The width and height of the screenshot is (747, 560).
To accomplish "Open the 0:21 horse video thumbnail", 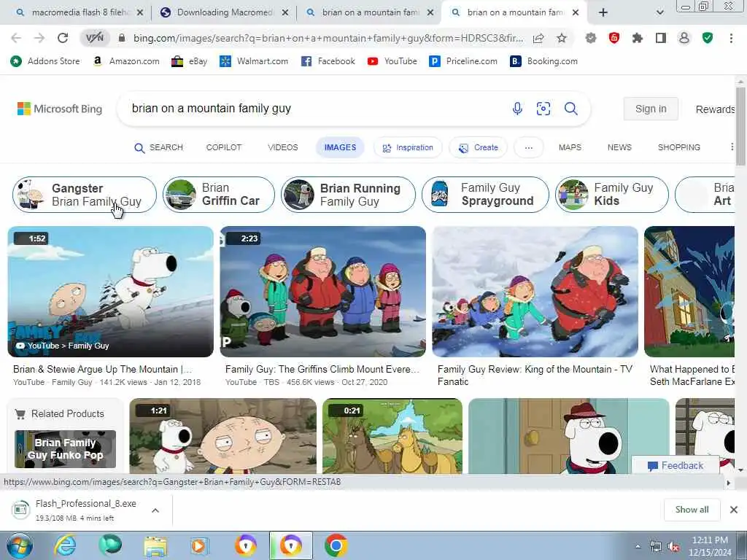I will click(392, 436).
